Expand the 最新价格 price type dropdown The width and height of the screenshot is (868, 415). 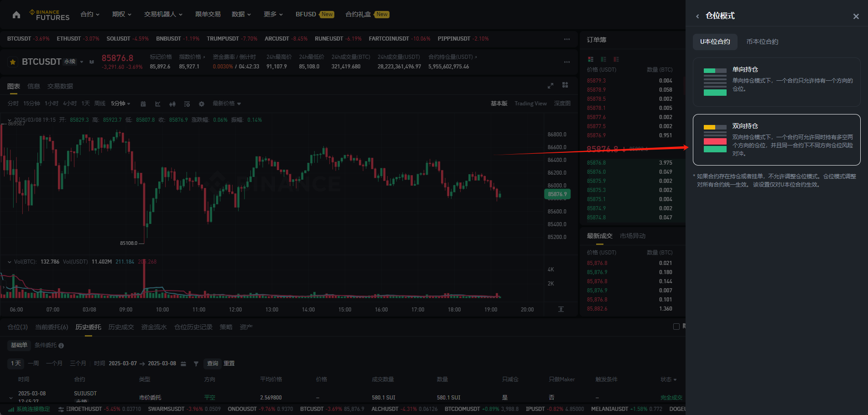[227, 104]
